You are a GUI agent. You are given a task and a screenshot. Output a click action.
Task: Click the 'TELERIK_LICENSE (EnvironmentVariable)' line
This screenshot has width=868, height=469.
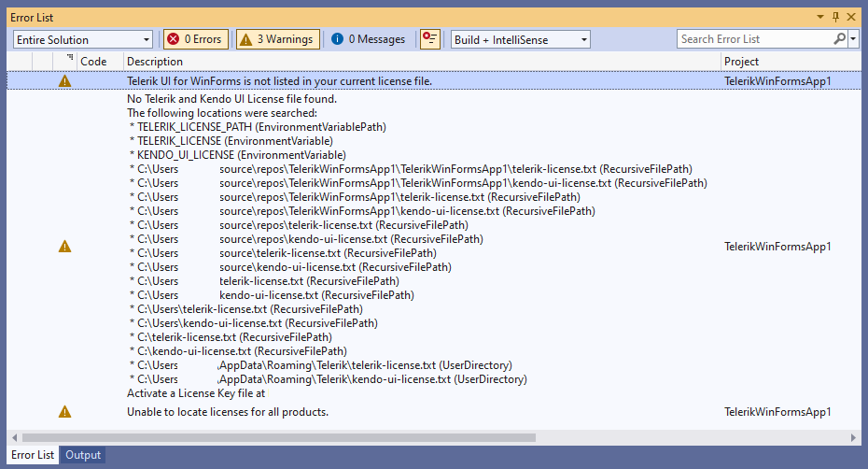pos(231,141)
